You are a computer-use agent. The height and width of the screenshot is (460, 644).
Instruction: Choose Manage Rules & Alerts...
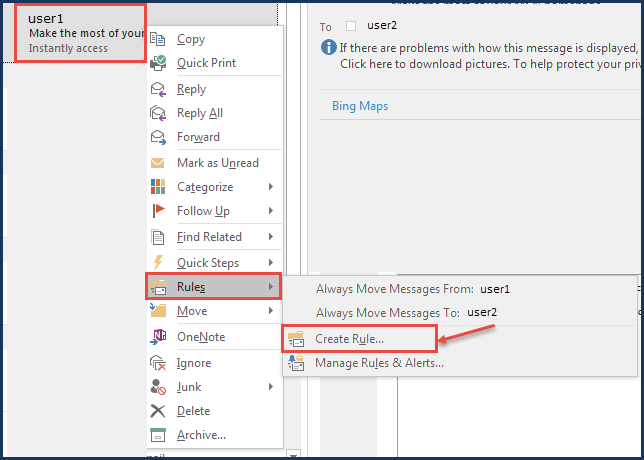click(x=379, y=363)
